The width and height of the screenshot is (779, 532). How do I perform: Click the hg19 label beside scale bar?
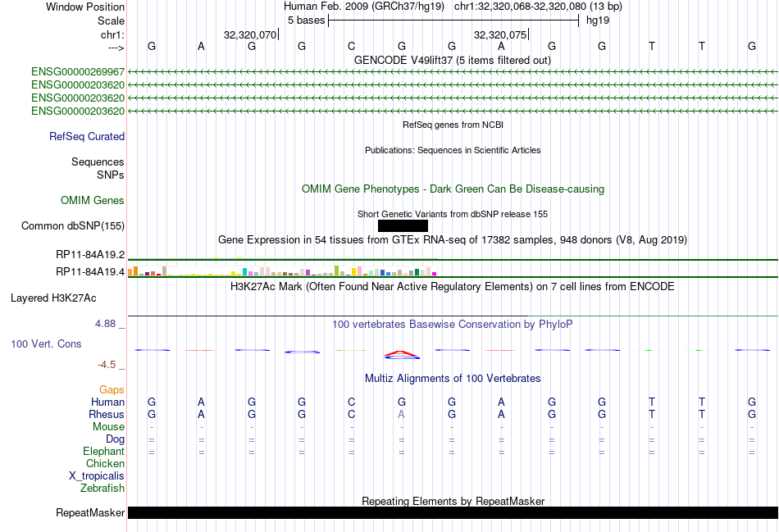click(598, 20)
